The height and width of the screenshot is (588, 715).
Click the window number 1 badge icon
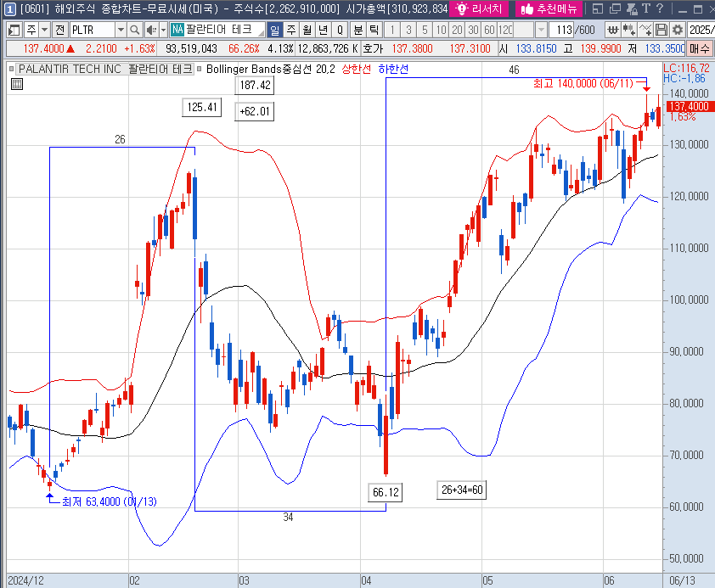pyautogui.click(x=9, y=8)
